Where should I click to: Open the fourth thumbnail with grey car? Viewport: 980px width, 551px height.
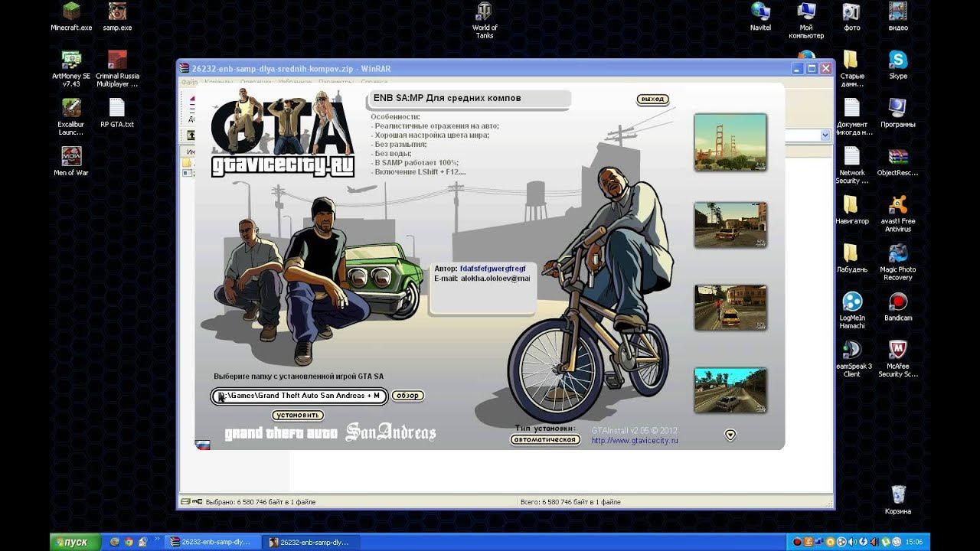[730, 390]
